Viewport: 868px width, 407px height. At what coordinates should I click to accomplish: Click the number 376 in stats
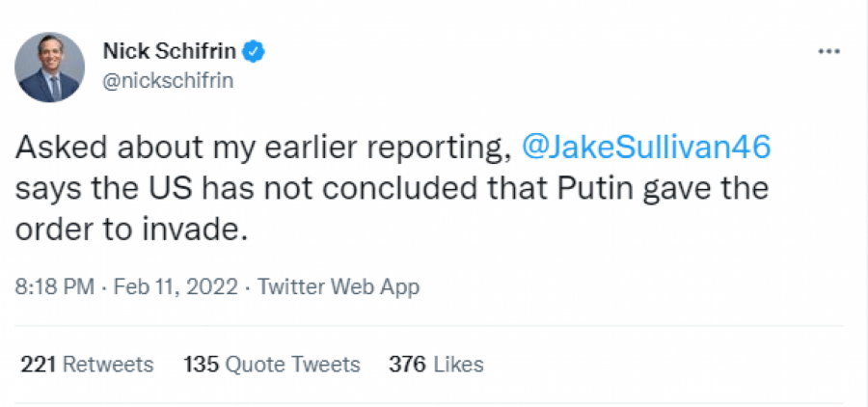pos(405,365)
